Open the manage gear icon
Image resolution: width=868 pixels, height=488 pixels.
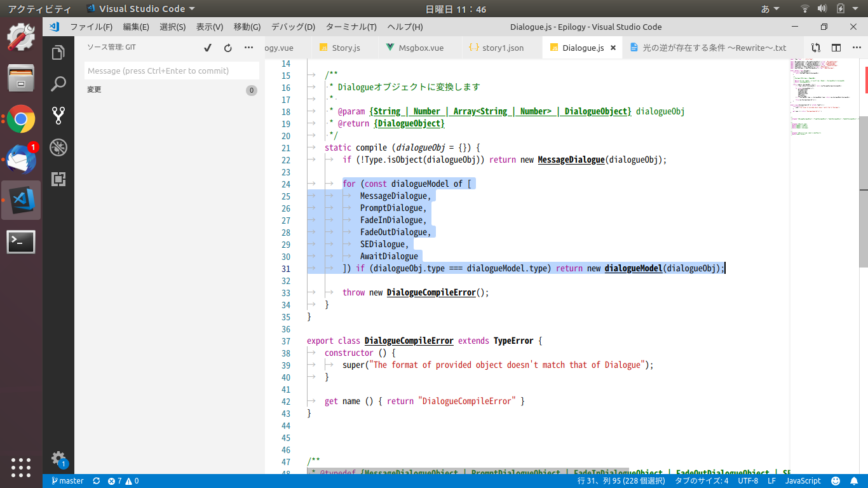[x=58, y=458]
